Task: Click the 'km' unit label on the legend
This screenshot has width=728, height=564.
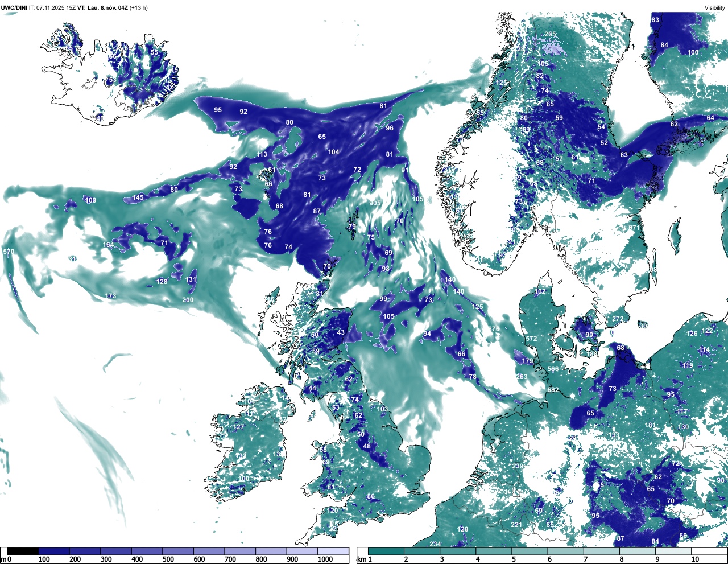Action: (362, 559)
